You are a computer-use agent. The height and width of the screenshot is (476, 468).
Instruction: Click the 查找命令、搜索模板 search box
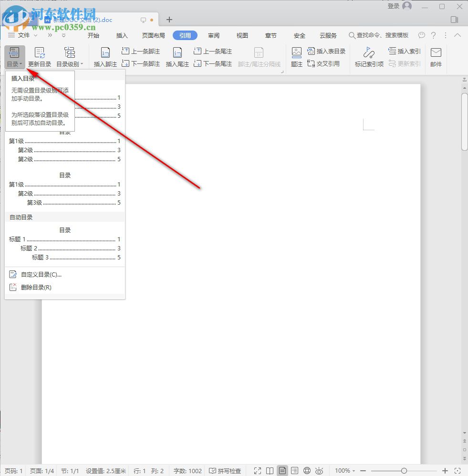[378, 35]
